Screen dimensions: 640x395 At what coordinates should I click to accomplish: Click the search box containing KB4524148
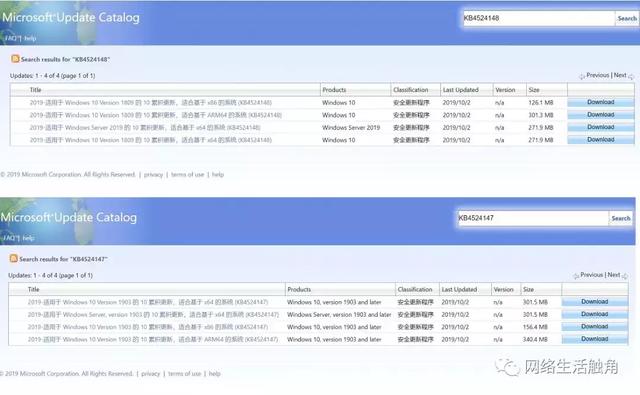click(539, 18)
